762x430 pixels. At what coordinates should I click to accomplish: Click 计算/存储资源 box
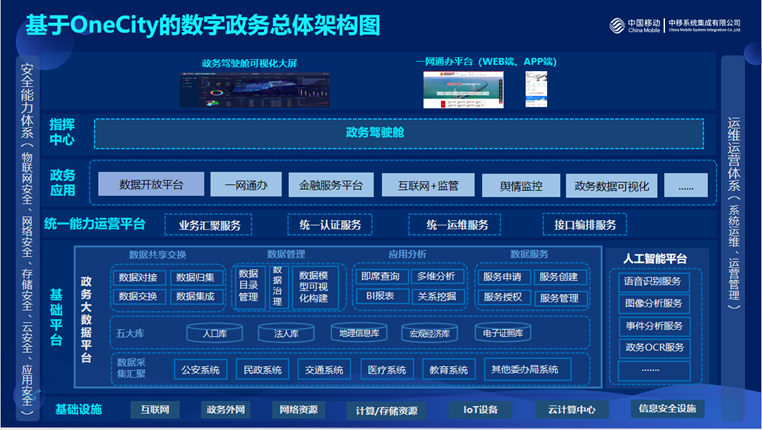coord(386,411)
